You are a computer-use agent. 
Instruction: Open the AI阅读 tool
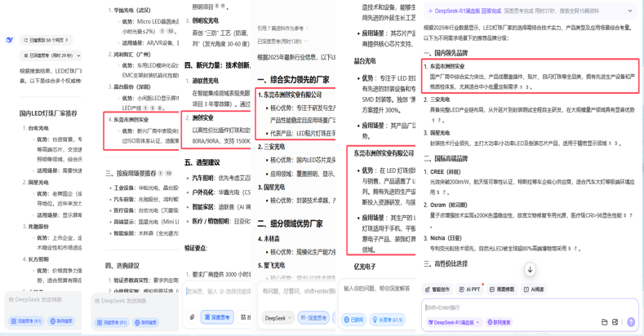[534, 290]
